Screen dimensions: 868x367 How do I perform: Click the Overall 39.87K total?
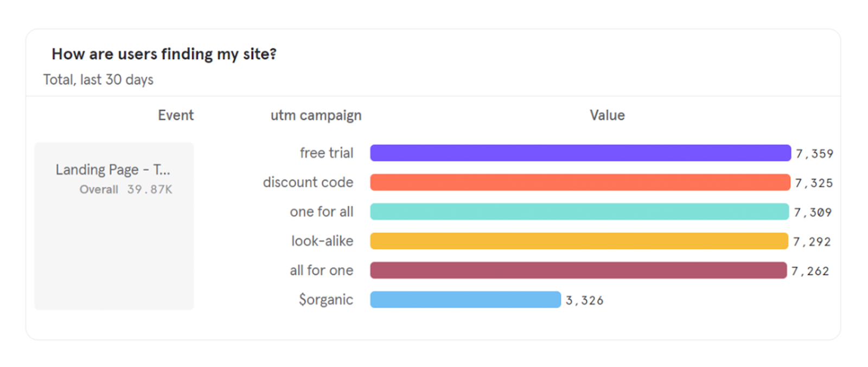[126, 189]
